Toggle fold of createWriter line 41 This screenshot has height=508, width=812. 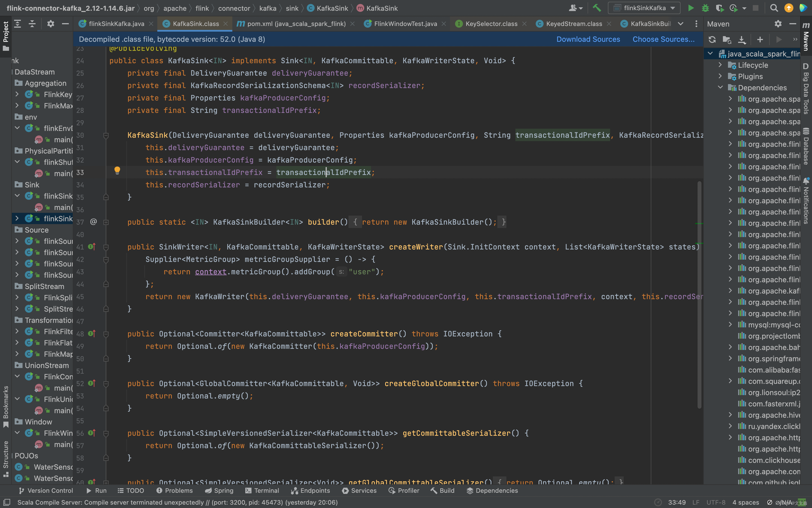pyautogui.click(x=106, y=247)
